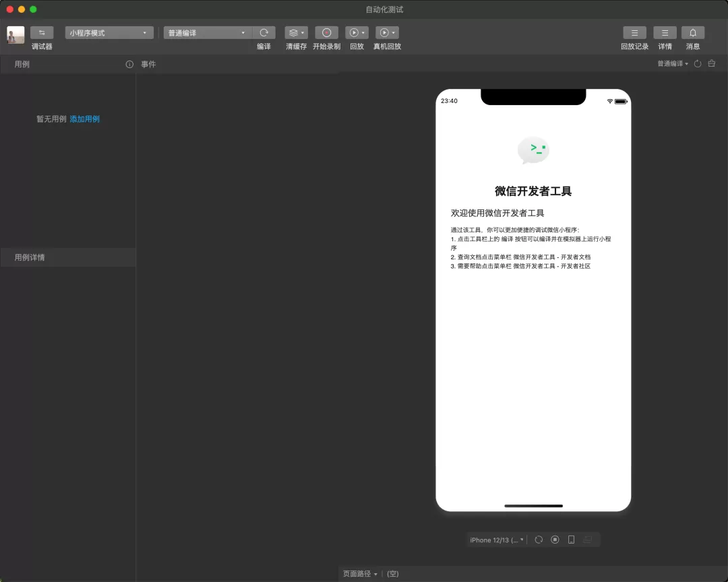
Task: Click the 真机回放 dropdown arrow
Action: point(393,32)
